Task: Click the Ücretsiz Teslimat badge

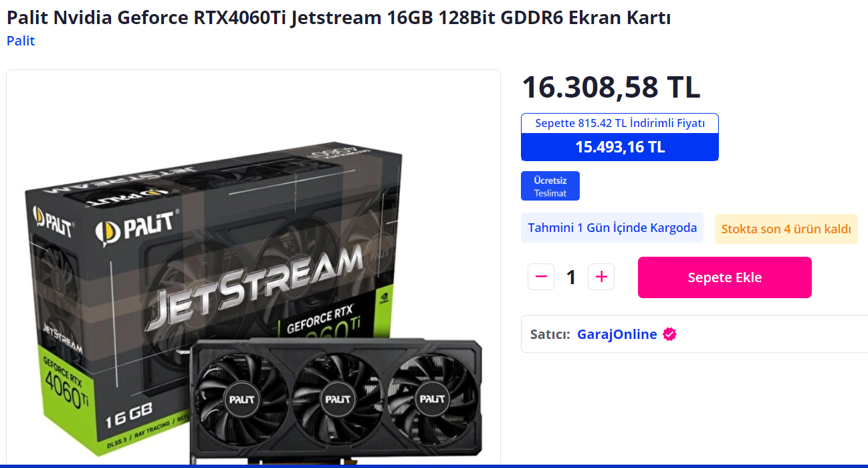Action: [x=550, y=186]
